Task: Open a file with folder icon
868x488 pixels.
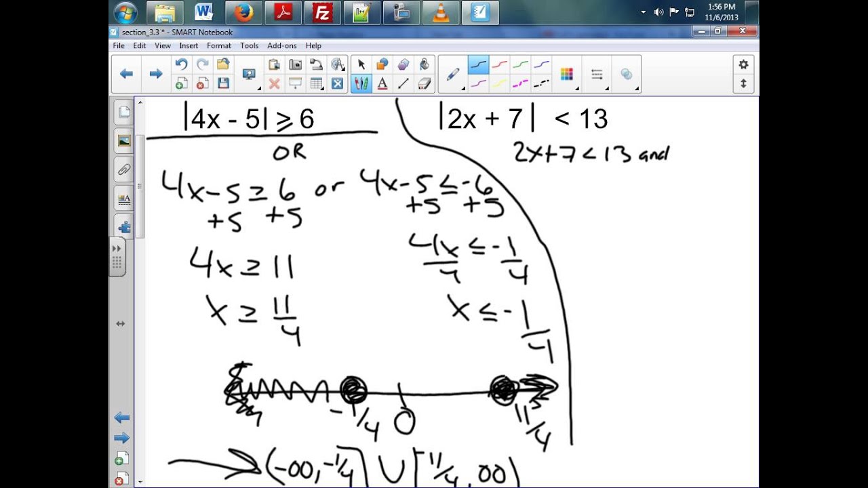Action: point(223,64)
